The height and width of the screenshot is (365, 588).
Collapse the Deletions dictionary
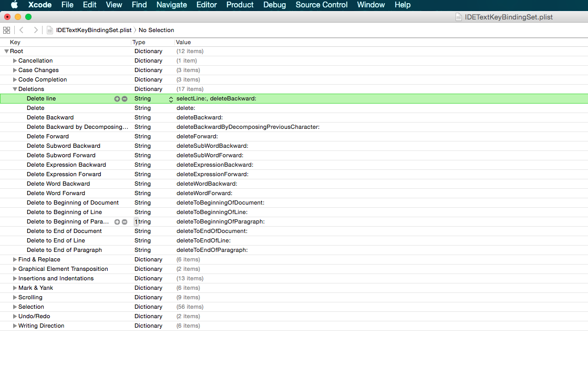15,89
